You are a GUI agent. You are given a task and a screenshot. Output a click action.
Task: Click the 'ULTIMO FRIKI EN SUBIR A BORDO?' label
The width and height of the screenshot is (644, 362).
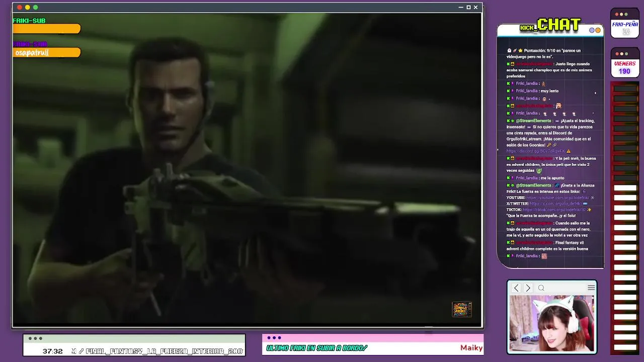(x=317, y=348)
